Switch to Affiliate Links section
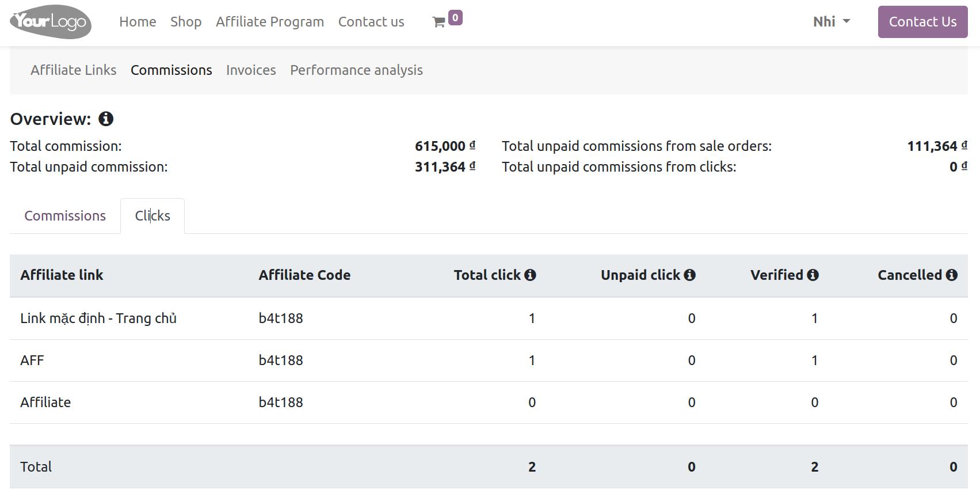The width and height of the screenshot is (980, 501). 74,70
